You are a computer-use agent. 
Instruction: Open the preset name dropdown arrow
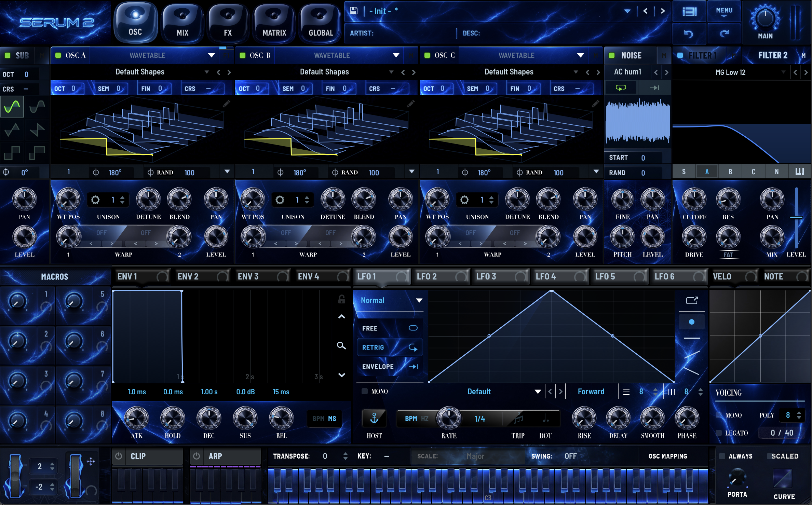(x=627, y=11)
